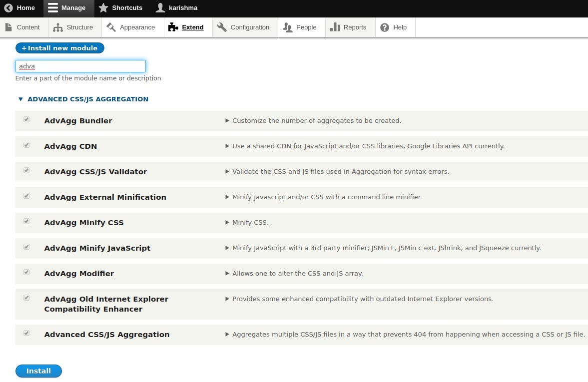Expand the AdvAgg Modifier description
Screen dimensions: 588x382
294,274
